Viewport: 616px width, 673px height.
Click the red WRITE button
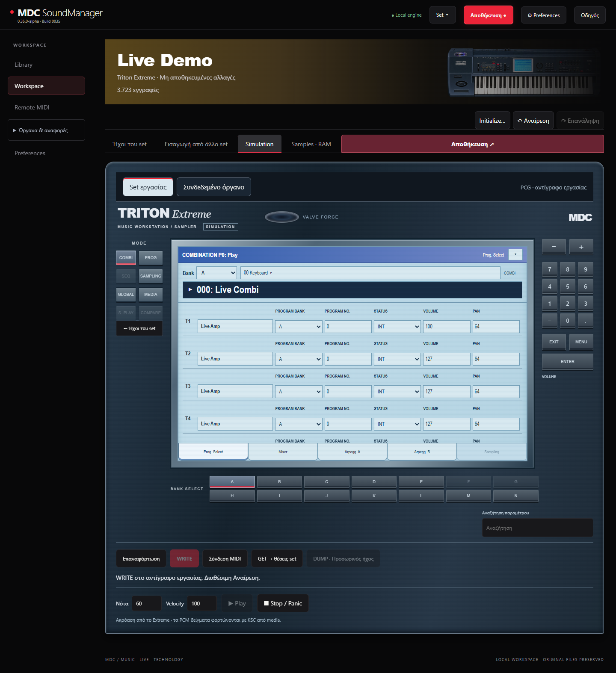(x=184, y=559)
